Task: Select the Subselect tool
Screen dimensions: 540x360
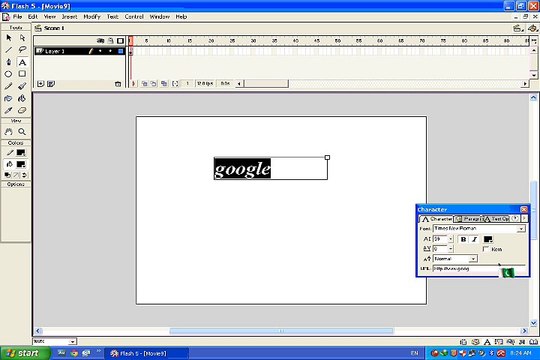Action: click(x=22, y=38)
